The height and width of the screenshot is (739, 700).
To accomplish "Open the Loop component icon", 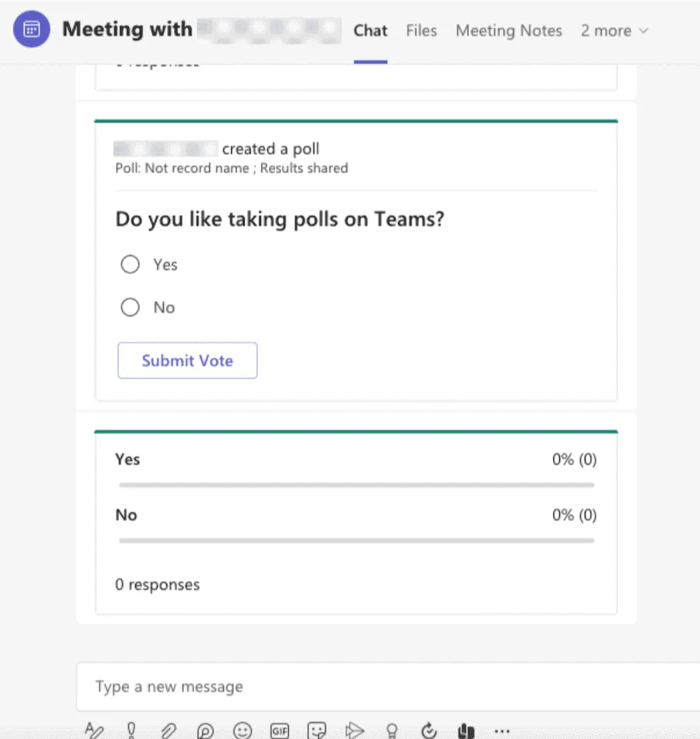I will pos(206,731).
